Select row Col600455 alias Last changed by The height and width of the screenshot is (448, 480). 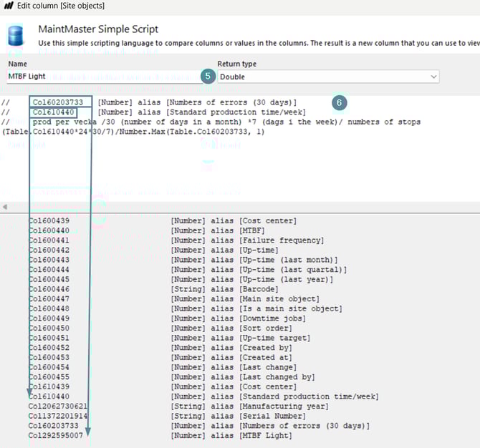(x=172, y=377)
